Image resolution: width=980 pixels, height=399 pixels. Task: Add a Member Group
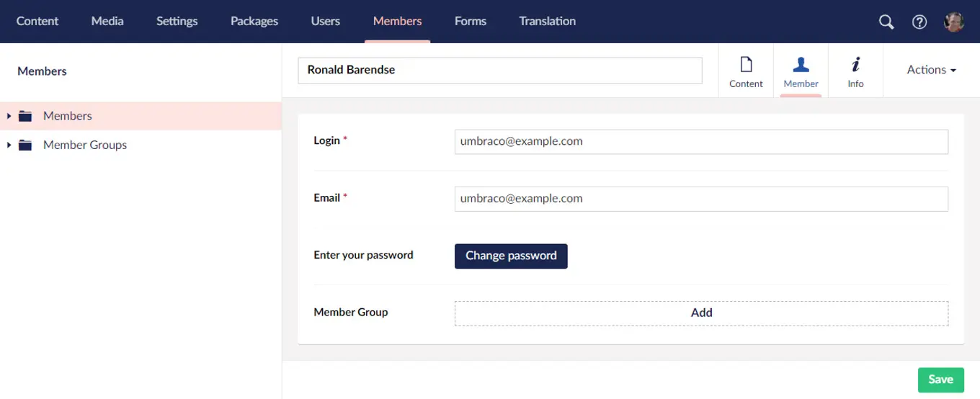[701, 313]
